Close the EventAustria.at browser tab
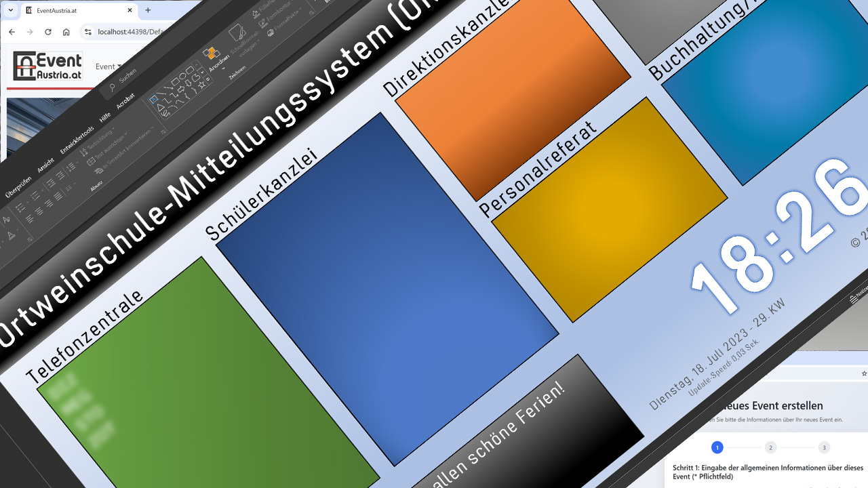 coord(130,10)
